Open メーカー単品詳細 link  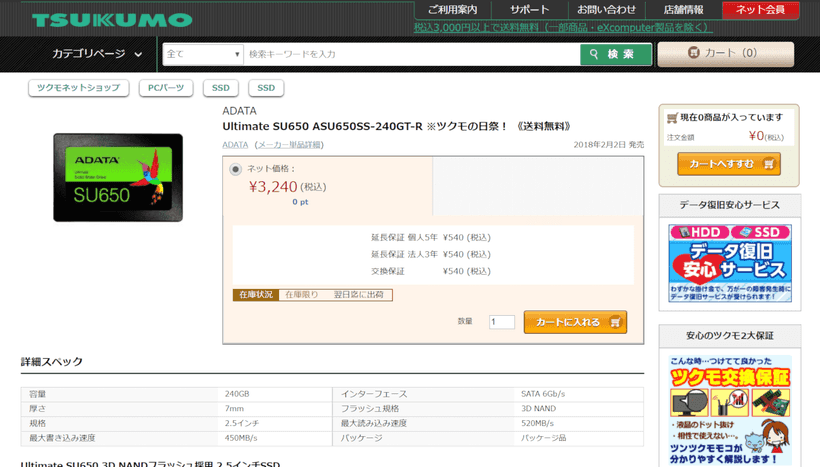289,145
